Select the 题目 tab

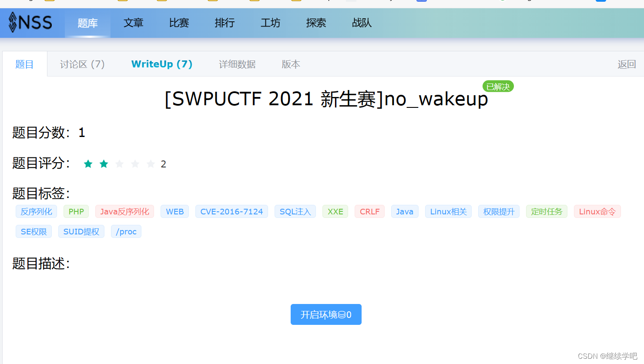(x=24, y=64)
